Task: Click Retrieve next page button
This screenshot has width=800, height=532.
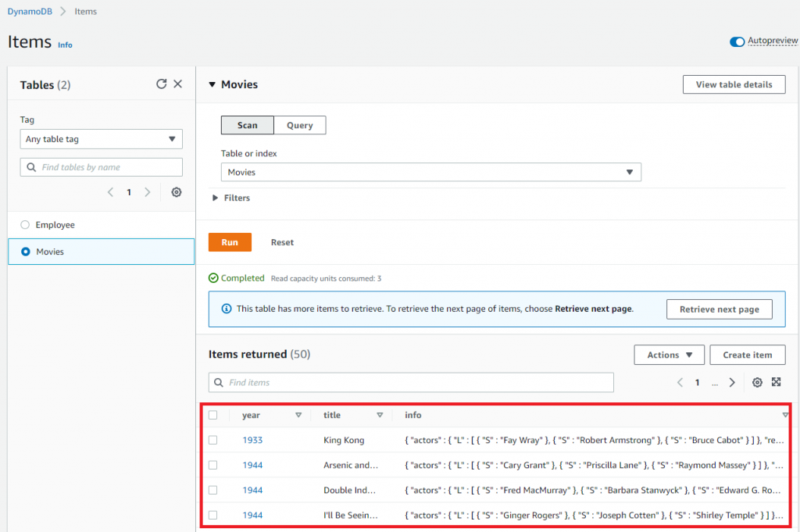Action: click(x=719, y=309)
